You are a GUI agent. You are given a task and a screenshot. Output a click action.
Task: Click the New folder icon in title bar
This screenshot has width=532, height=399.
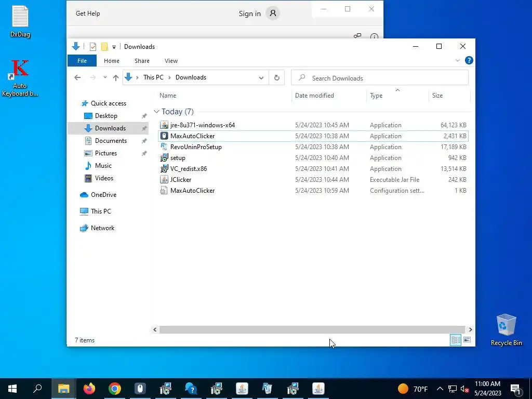(x=104, y=47)
